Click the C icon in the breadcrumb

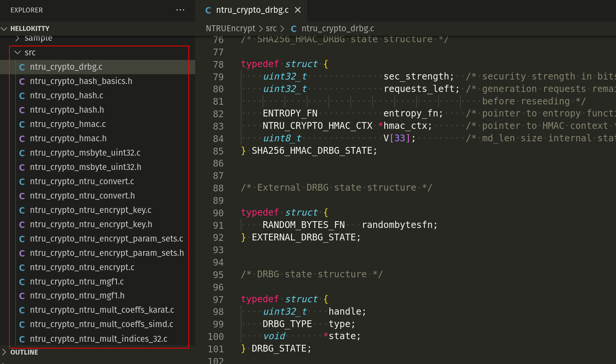pyautogui.click(x=294, y=29)
